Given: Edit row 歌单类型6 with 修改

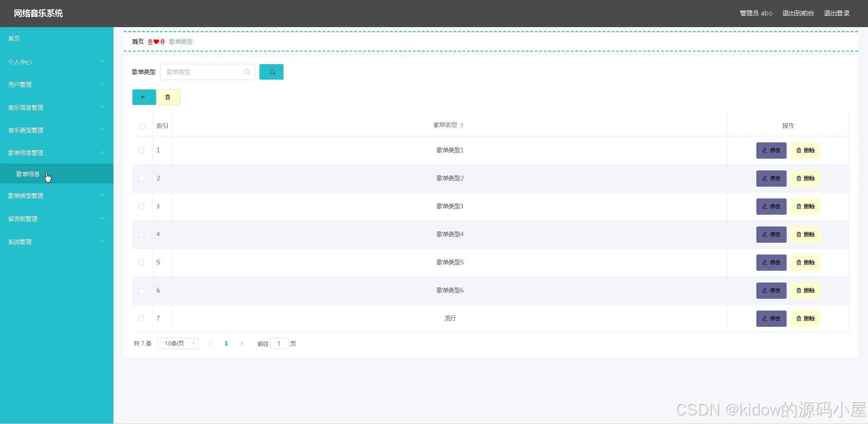Looking at the screenshot, I should pos(771,291).
